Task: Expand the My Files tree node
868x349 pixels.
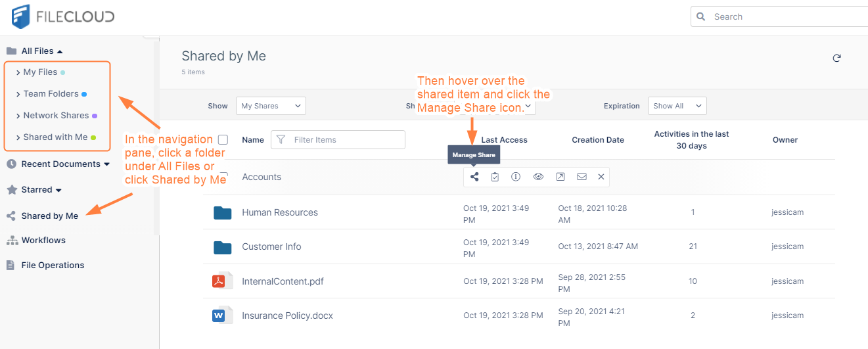Action: tap(18, 72)
